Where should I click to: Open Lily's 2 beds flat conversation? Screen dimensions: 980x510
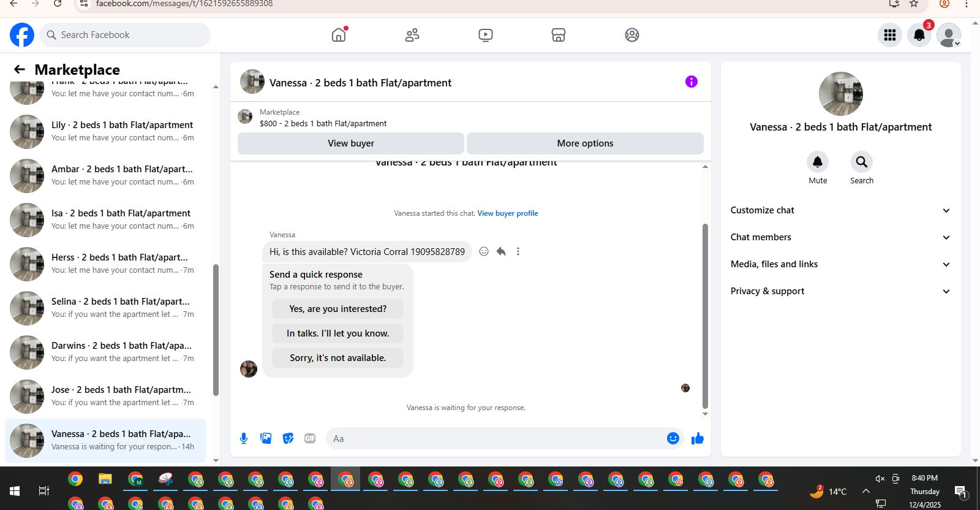105,132
